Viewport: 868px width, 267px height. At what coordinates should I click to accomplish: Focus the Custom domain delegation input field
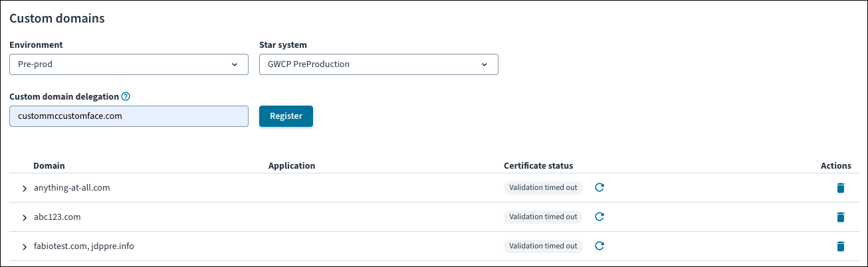tap(129, 116)
